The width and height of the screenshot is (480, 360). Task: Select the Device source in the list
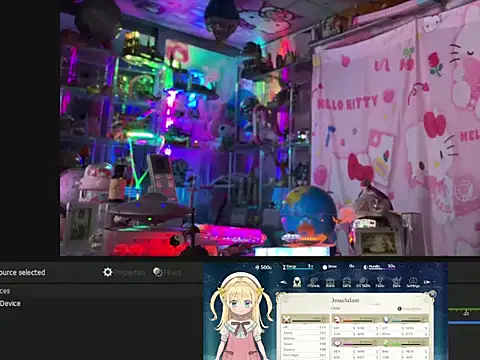point(10,303)
